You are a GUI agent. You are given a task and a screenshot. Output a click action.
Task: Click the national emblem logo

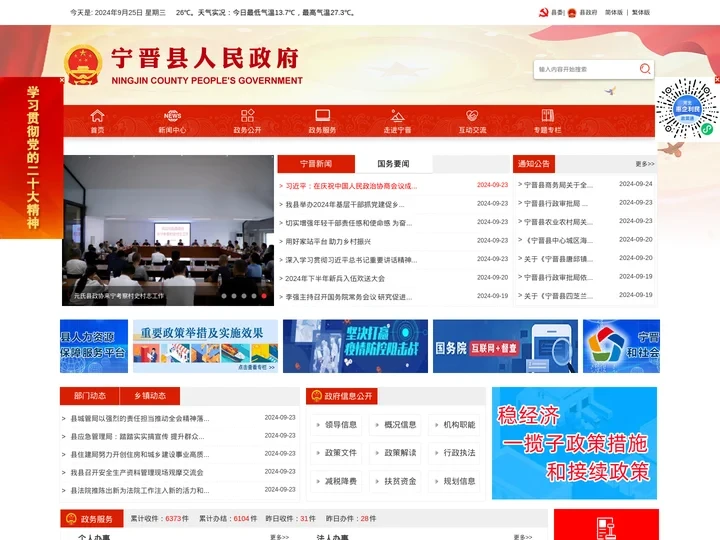click(83, 65)
